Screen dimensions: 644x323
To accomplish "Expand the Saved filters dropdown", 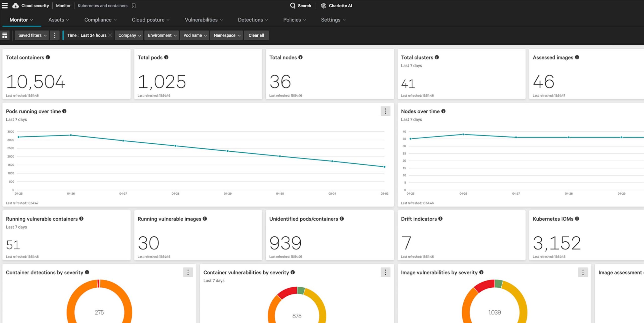I will coord(32,35).
